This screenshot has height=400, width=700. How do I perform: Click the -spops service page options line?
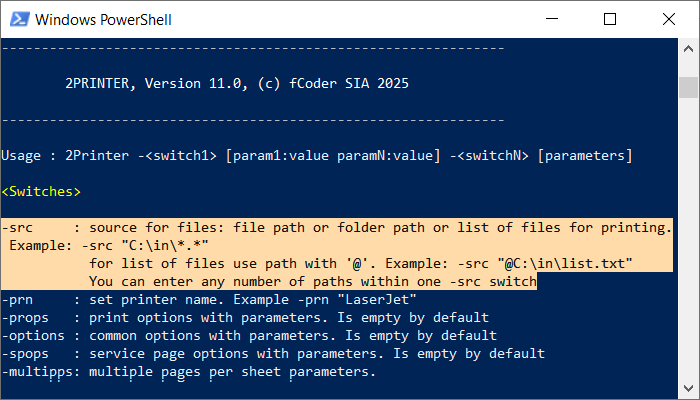(x=273, y=354)
